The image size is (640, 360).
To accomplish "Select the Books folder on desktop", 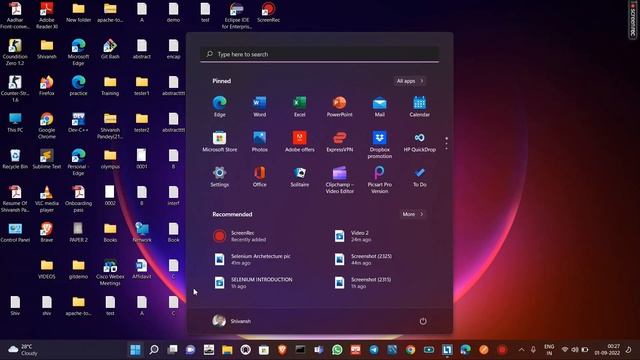I will pos(110,233).
